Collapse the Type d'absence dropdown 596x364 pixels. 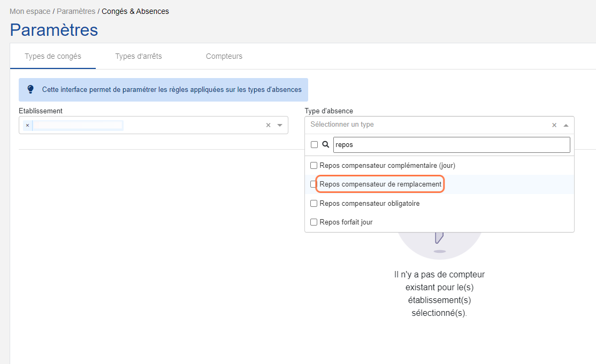[x=566, y=125]
